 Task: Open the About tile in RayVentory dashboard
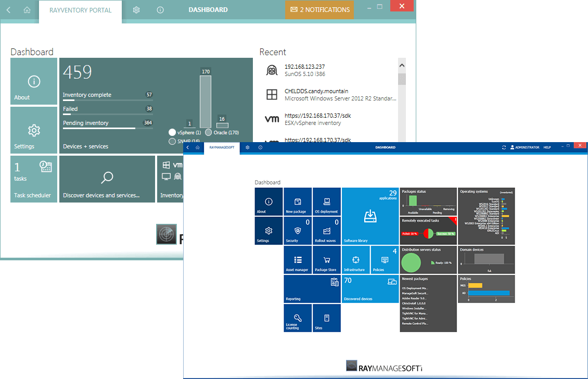[34, 81]
